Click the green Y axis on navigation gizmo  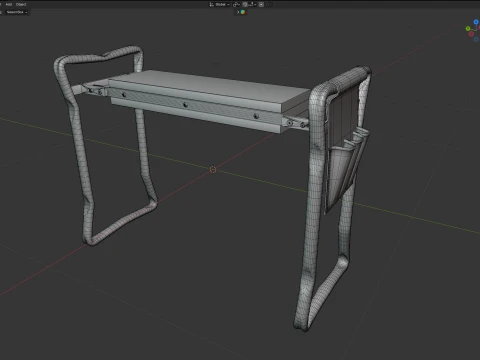pyautogui.click(x=468, y=29)
